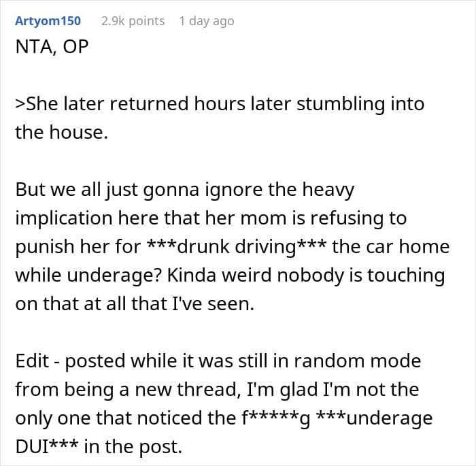Click the sentence Kinda weird nobody is touching
Image resolution: width=476 pixels, height=466 pixels.
coord(306,276)
